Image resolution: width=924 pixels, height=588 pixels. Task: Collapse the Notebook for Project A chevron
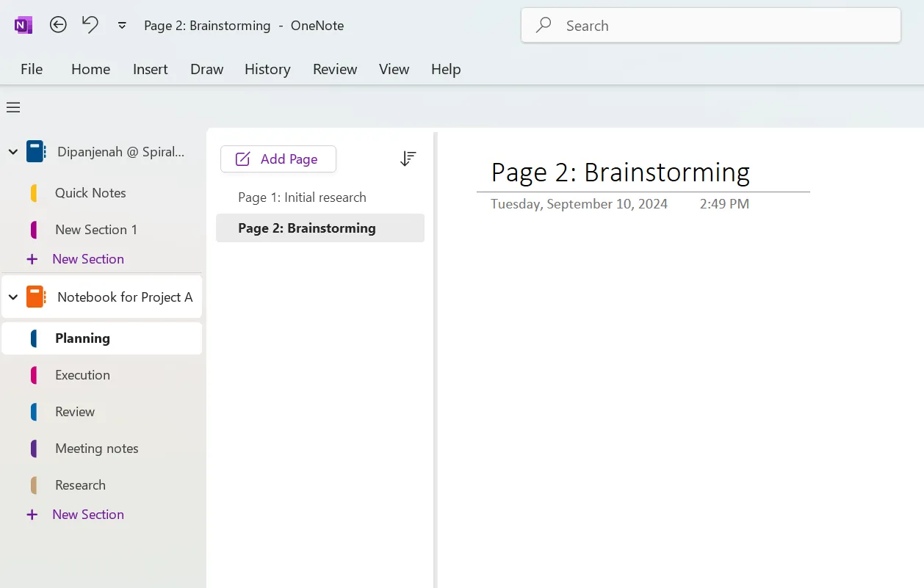pos(13,297)
